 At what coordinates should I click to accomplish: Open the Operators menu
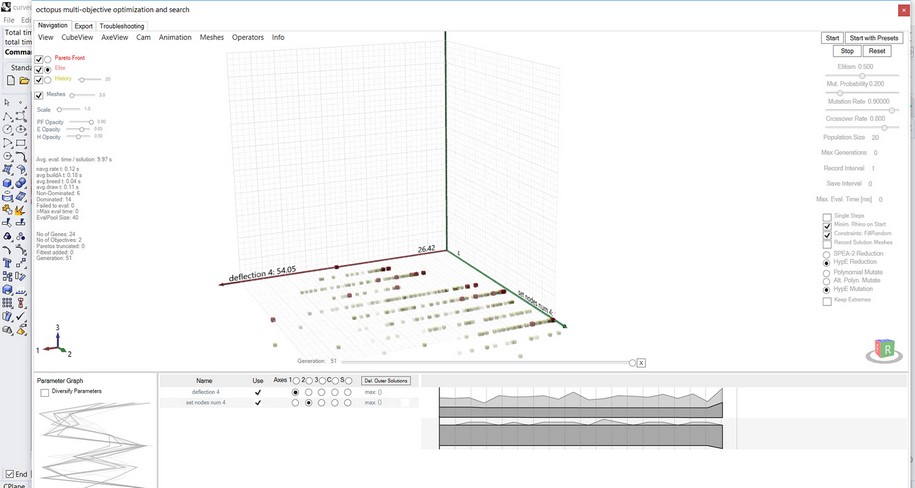[248, 37]
